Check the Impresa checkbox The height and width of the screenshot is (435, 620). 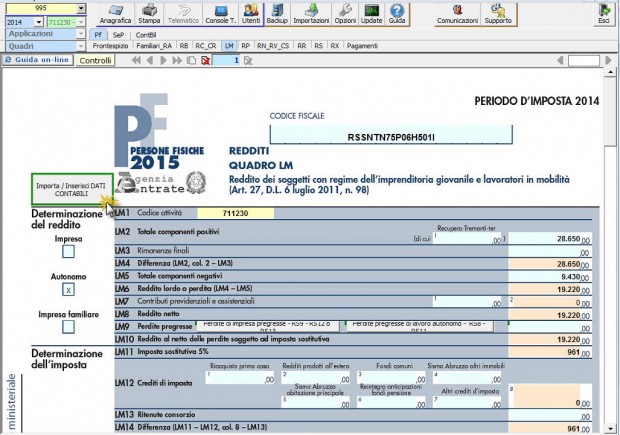(68, 252)
